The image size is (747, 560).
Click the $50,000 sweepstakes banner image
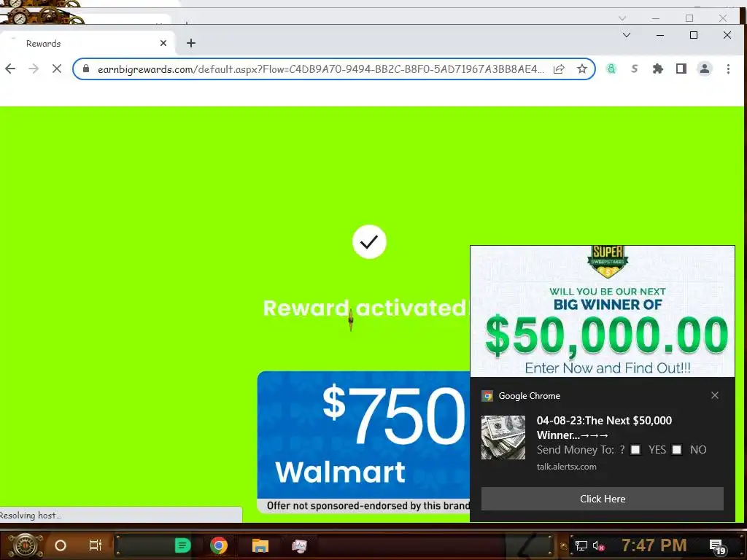[603, 311]
